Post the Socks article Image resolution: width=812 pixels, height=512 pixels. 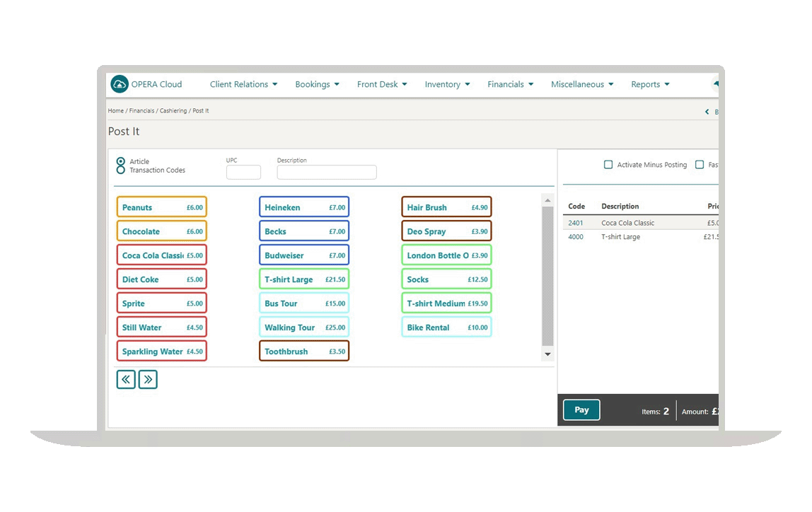pyautogui.click(x=446, y=279)
